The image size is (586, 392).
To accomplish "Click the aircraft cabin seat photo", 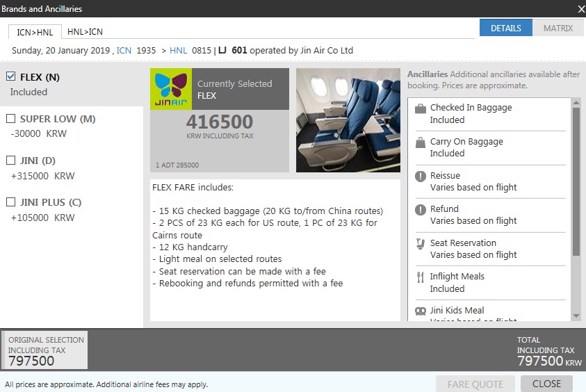I will [348, 120].
